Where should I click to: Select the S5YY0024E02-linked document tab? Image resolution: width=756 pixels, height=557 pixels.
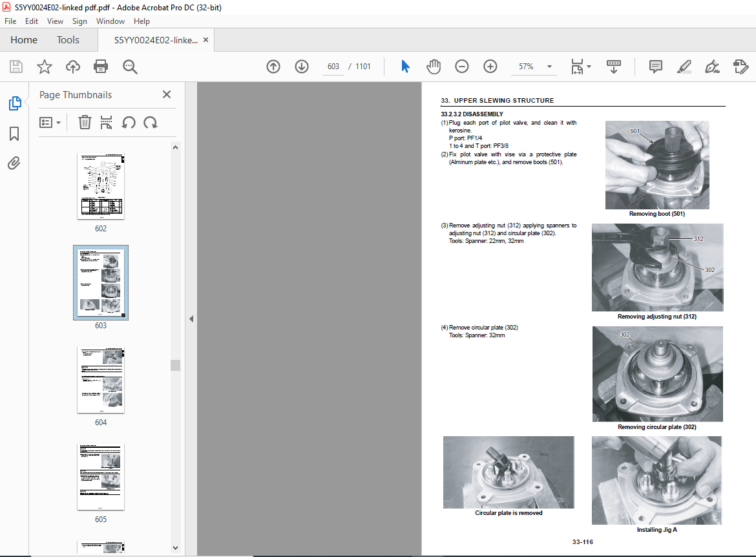pos(156,40)
